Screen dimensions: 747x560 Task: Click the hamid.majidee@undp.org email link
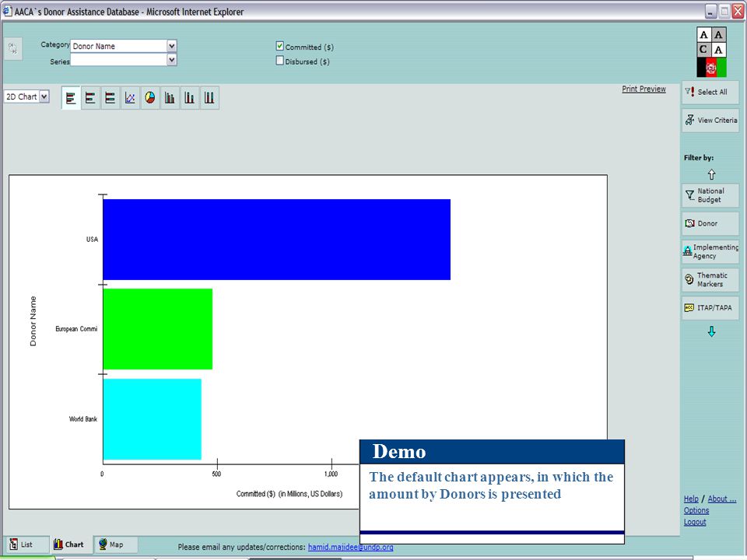351,547
